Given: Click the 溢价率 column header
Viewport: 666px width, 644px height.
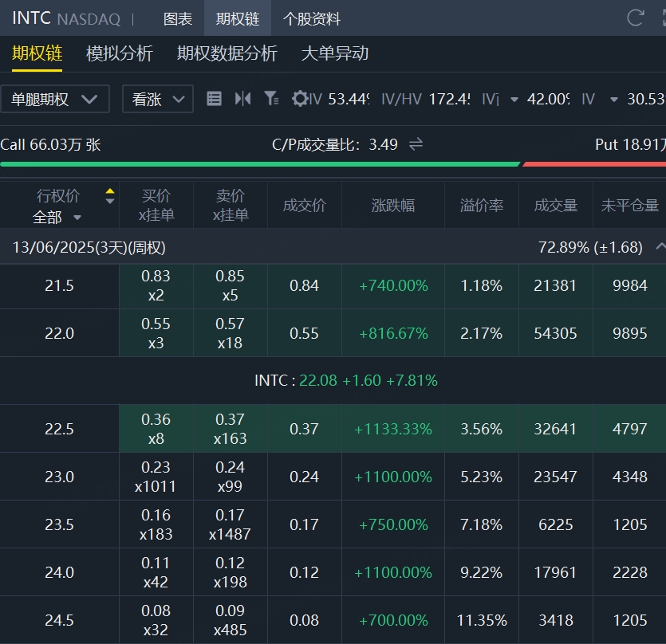Looking at the screenshot, I should (x=482, y=206).
